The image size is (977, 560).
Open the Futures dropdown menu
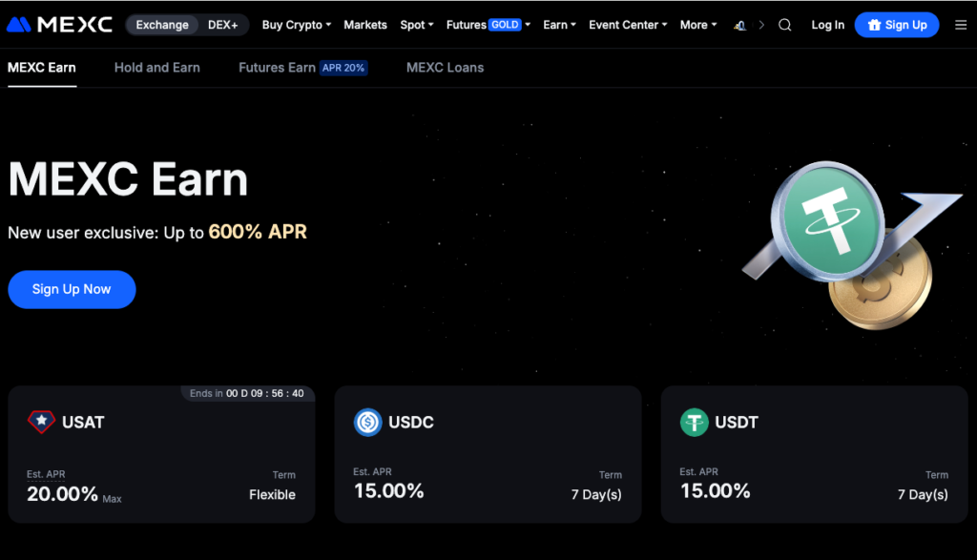coord(488,25)
